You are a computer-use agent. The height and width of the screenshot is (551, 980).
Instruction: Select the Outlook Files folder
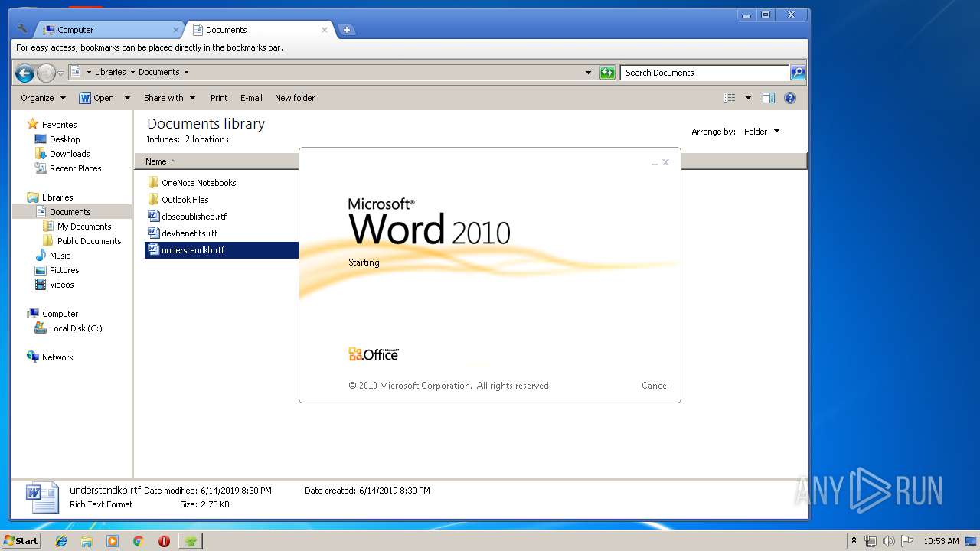point(185,200)
